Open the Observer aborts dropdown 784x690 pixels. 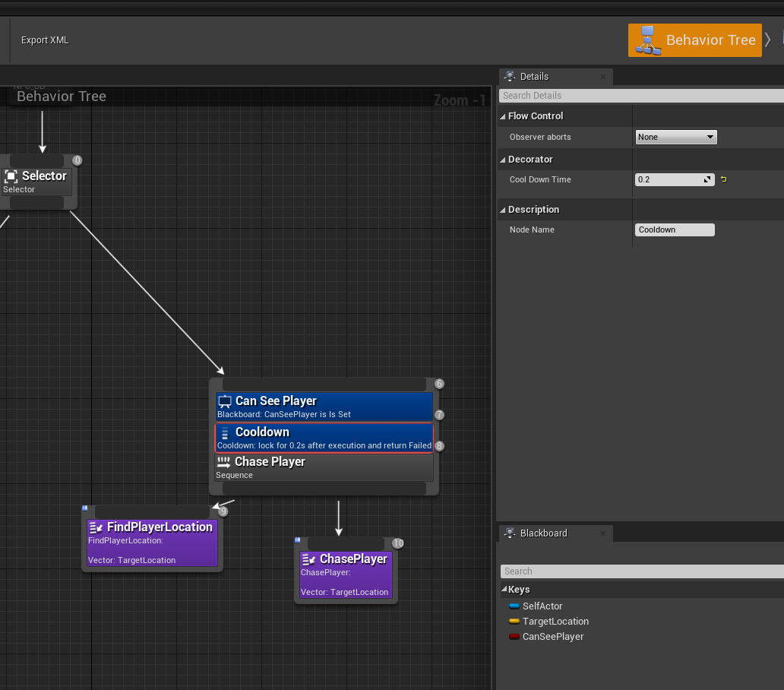coord(675,137)
